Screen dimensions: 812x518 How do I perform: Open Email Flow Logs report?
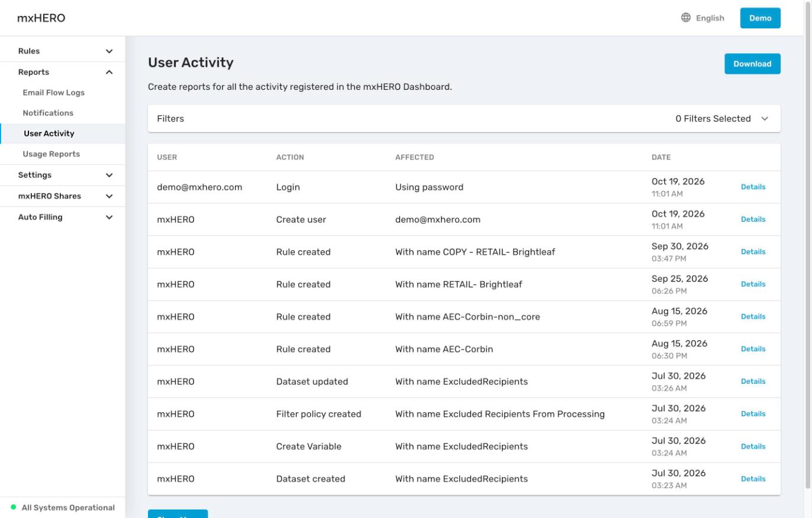point(53,93)
